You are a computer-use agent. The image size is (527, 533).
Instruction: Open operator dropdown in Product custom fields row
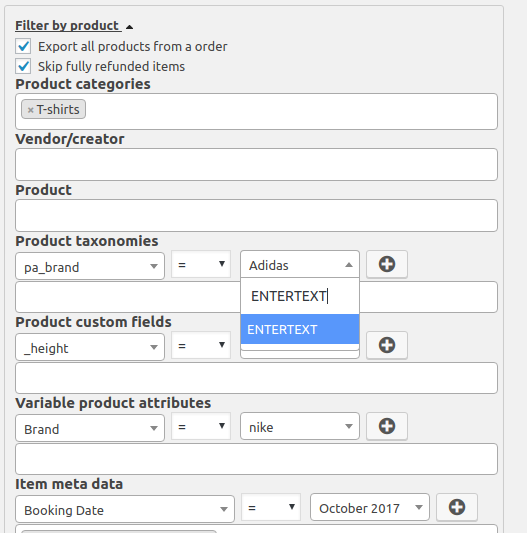201,345
